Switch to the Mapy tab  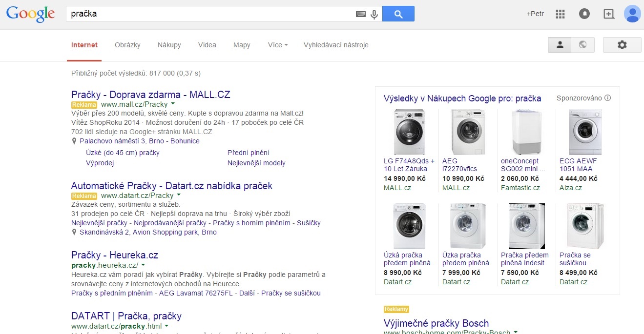click(242, 45)
